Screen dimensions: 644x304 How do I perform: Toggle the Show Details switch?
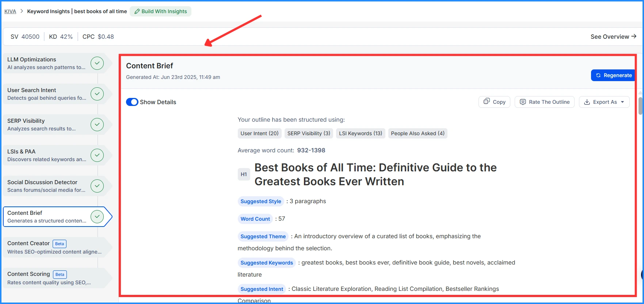(132, 102)
